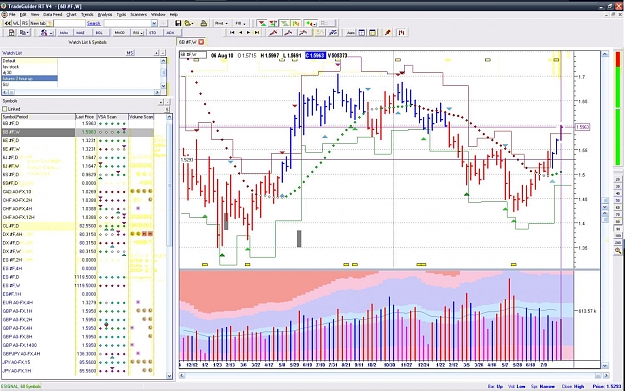The height and width of the screenshot is (391, 625).
Task: Select the dj 30 watch list
Action: point(29,73)
